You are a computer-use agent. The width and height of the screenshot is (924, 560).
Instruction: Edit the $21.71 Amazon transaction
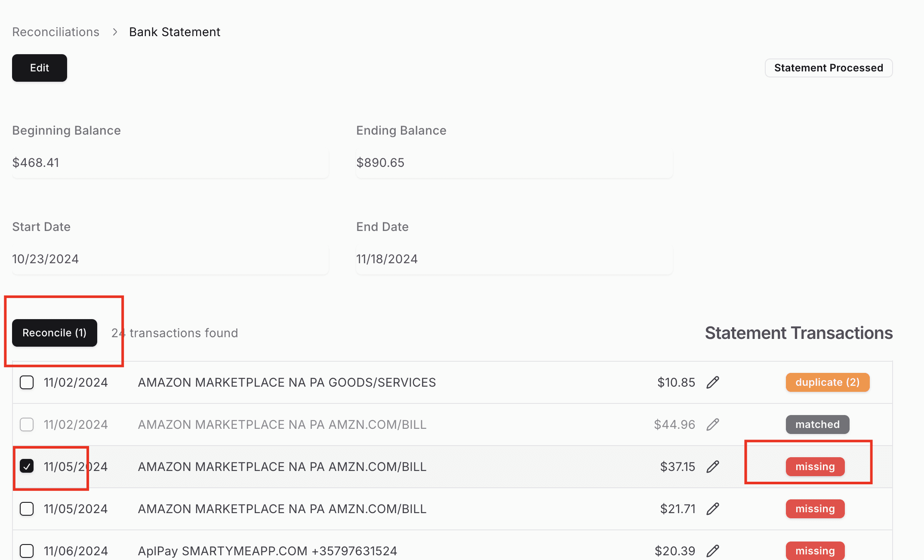click(x=713, y=509)
